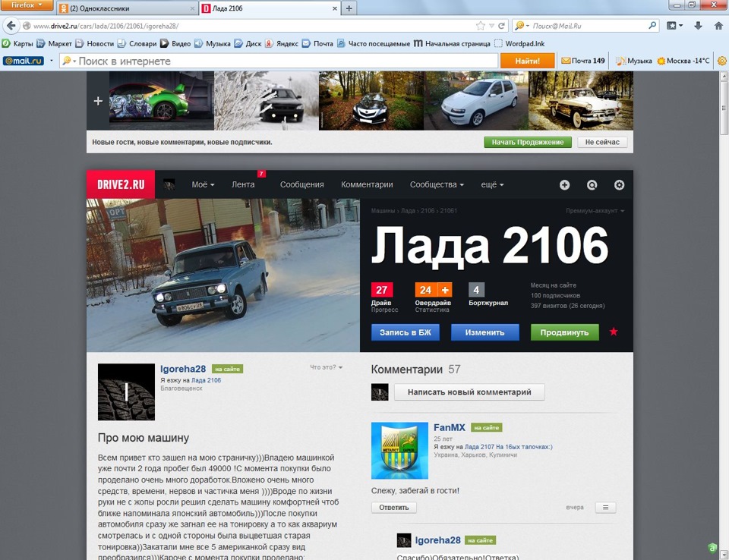Open Видео bookmark

(175, 44)
